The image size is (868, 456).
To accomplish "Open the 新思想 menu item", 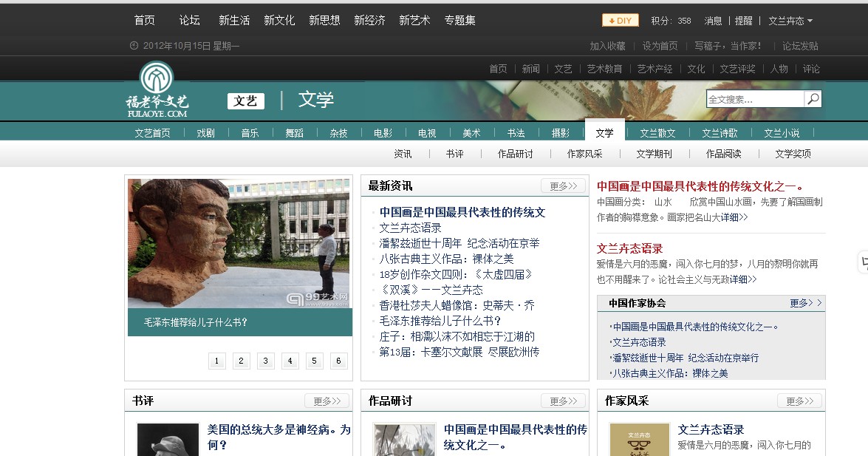I will [x=324, y=21].
